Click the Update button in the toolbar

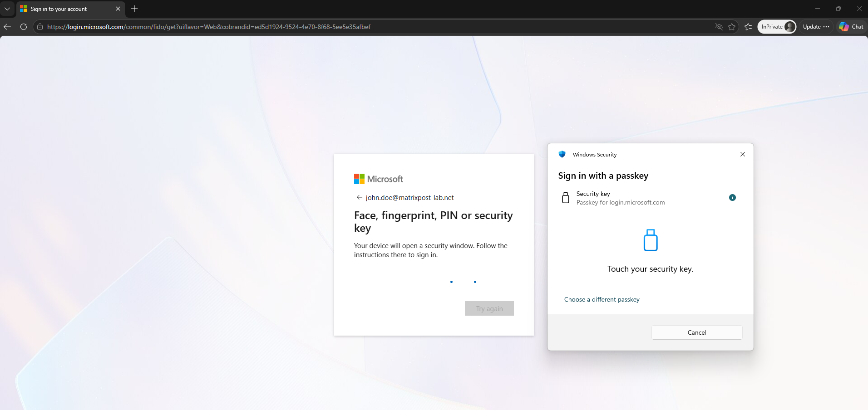[x=816, y=27]
